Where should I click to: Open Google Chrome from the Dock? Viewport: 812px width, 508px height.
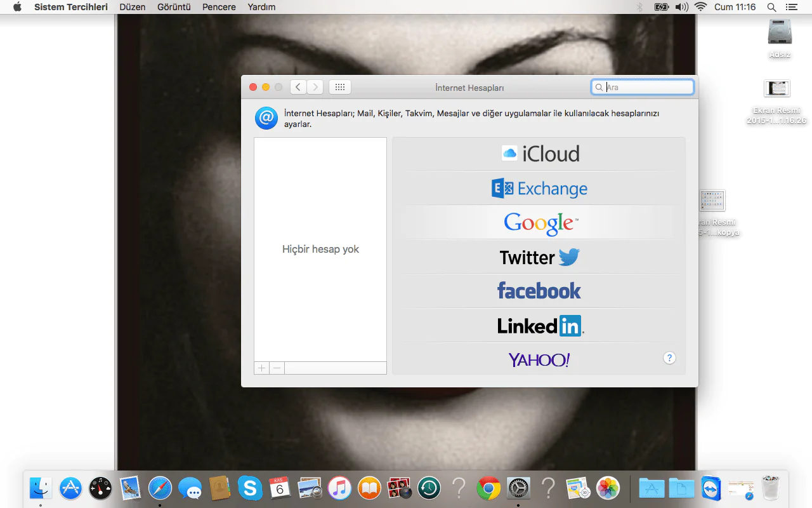488,488
